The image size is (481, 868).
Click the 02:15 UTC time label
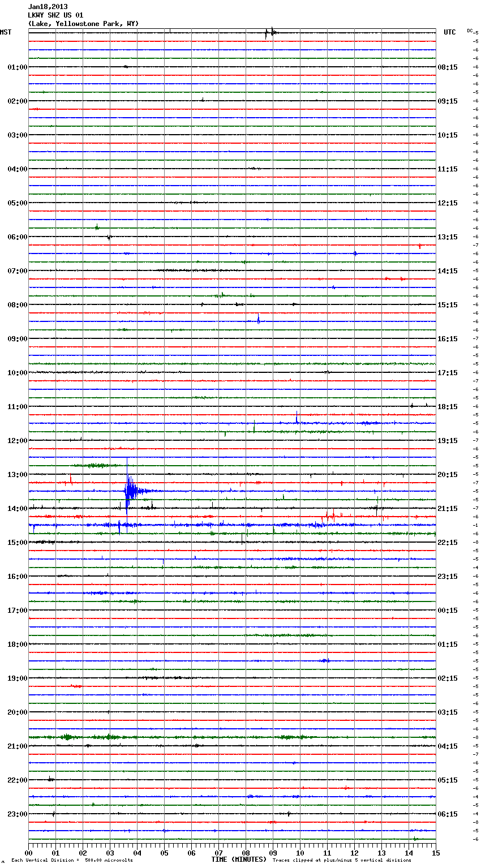448,678
